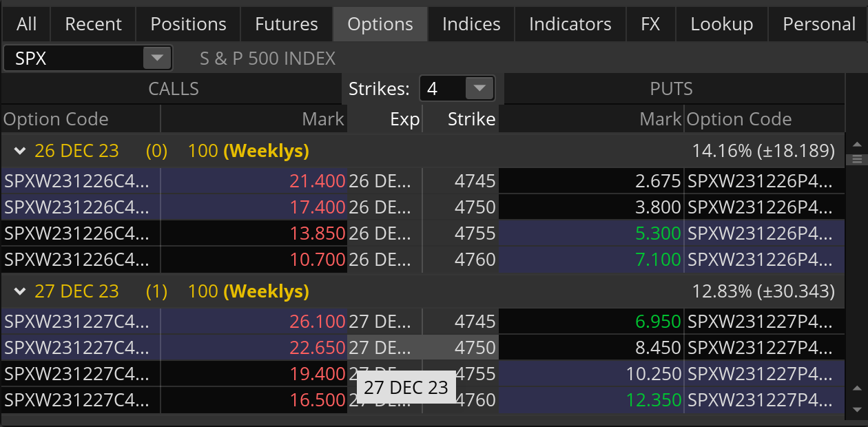Viewport: 868px width, 427px height.
Task: Collapse the 26 DEC 23 expiration group
Action: (19, 151)
